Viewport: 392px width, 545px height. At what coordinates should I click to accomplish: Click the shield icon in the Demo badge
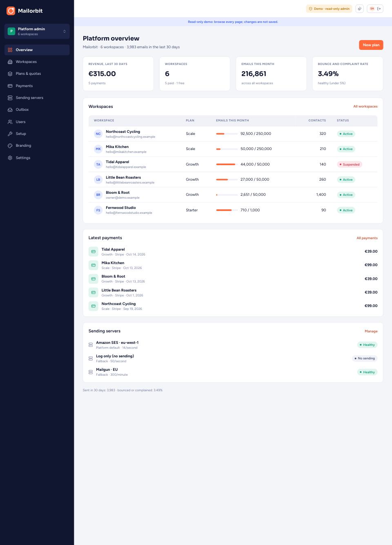click(310, 9)
